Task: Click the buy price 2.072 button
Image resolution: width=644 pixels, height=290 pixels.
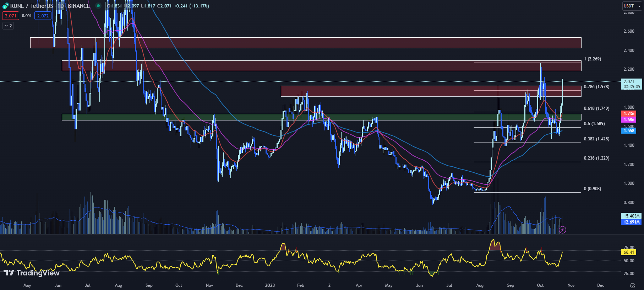Action: (x=43, y=16)
